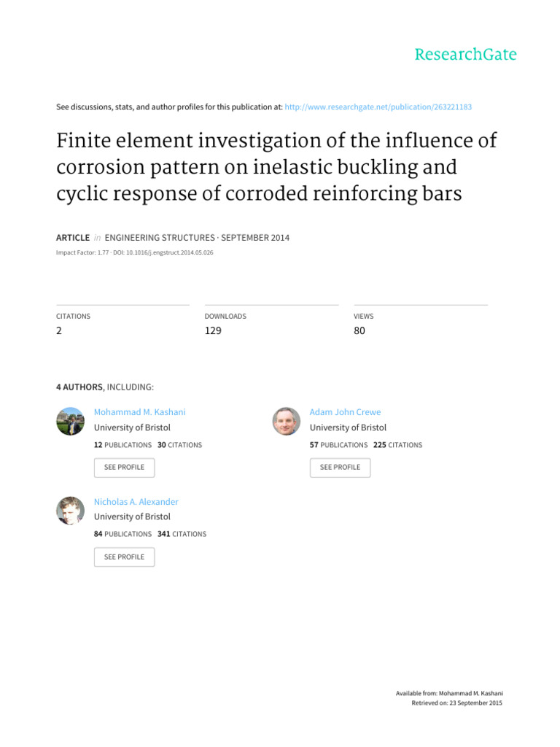Open Nicholas A. Alexander's author name link
Image resolution: width=560 pixels, height=747 pixels.
(136, 502)
